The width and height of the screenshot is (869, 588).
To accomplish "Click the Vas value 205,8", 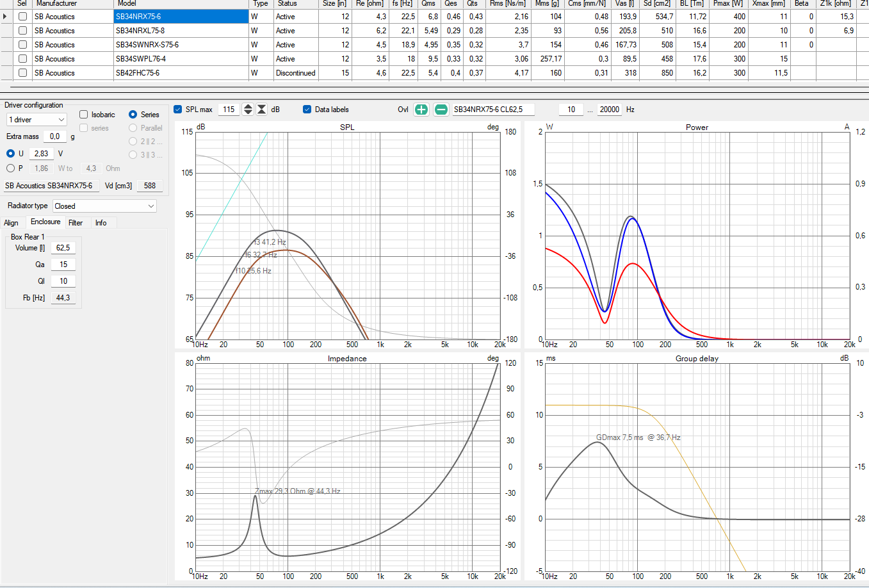I will click(x=626, y=31).
